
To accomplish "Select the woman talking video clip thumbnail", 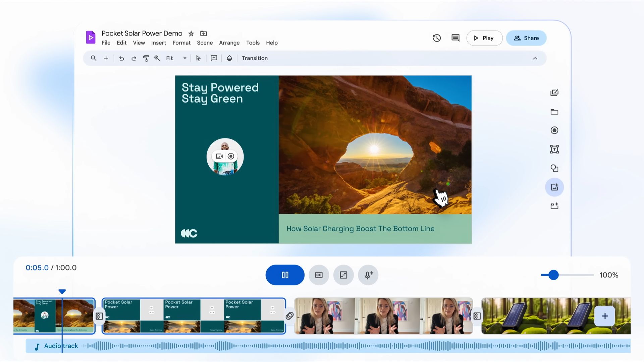I will coord(383,316).
